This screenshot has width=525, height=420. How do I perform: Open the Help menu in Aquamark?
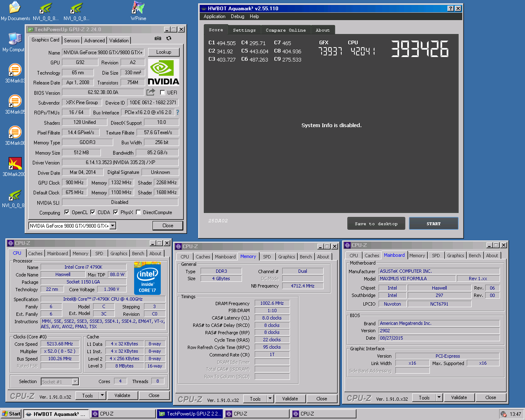[254, 16]
